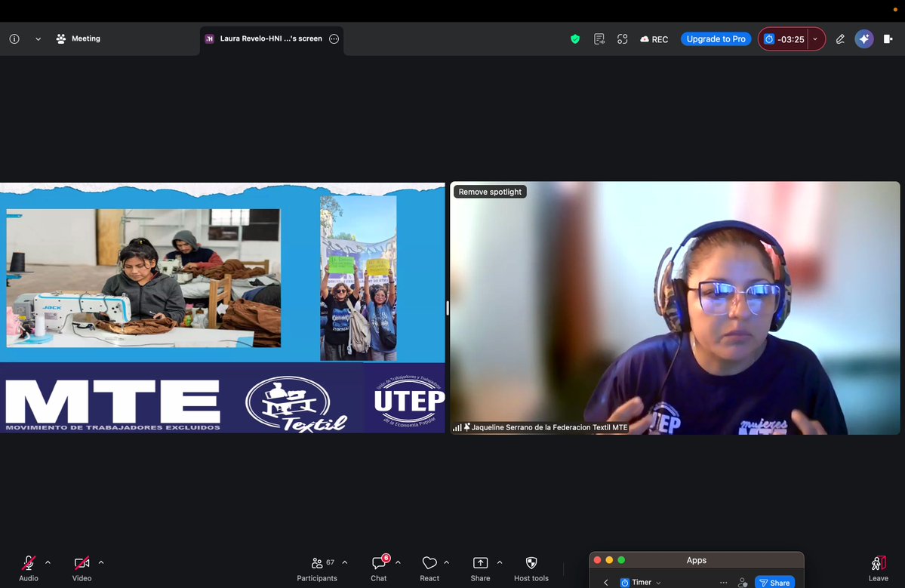Expand reactions options caret

pos(446,562)
